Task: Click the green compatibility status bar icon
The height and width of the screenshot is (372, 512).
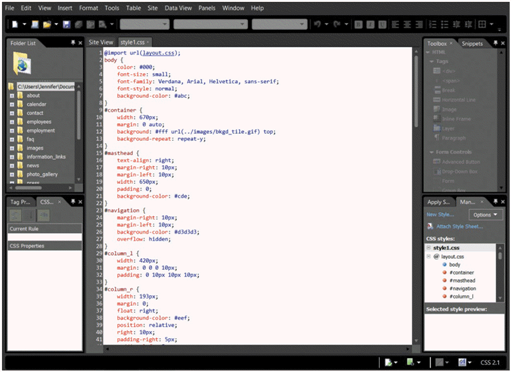Action: 411,362
